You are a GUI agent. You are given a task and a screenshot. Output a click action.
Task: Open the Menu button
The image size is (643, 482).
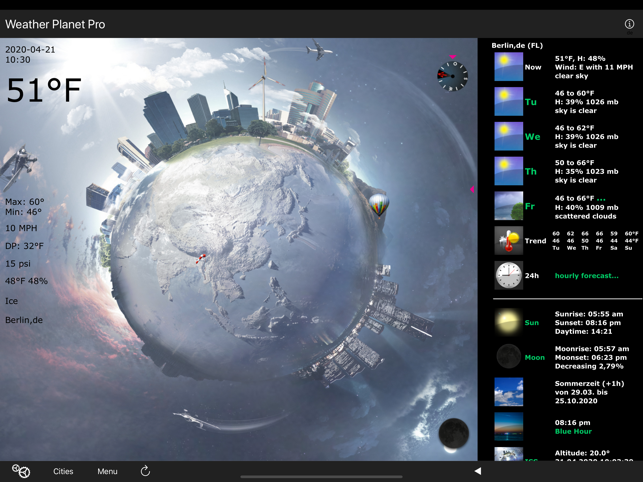point(107,471)
